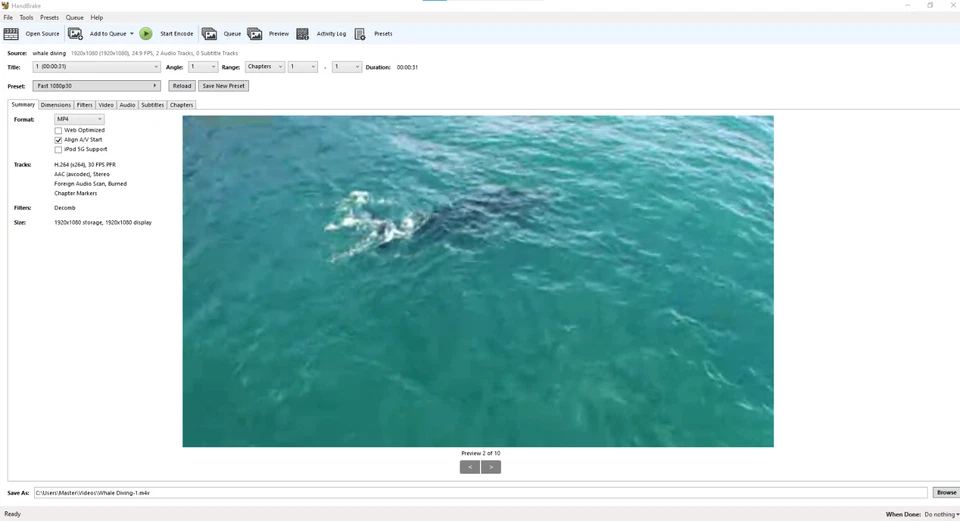This screenshot has height=521, width=960.
Task: Click the whale diving video preview
Action: [x=478, y=281]
